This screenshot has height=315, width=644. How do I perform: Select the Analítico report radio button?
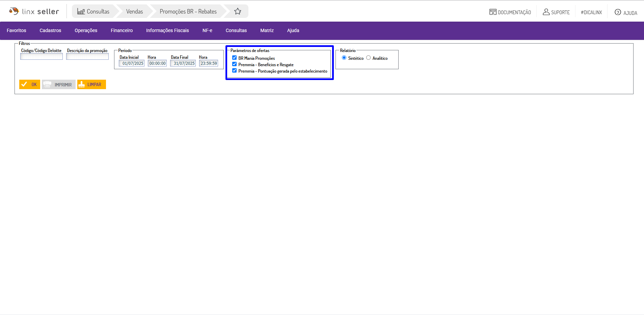tap(368, 58)
